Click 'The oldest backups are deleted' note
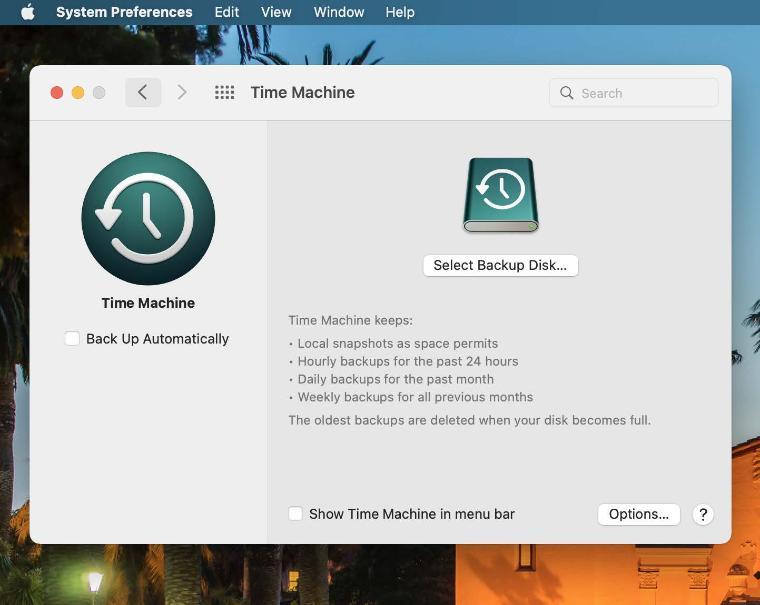 pyautogui.click(x=470, y=420)
